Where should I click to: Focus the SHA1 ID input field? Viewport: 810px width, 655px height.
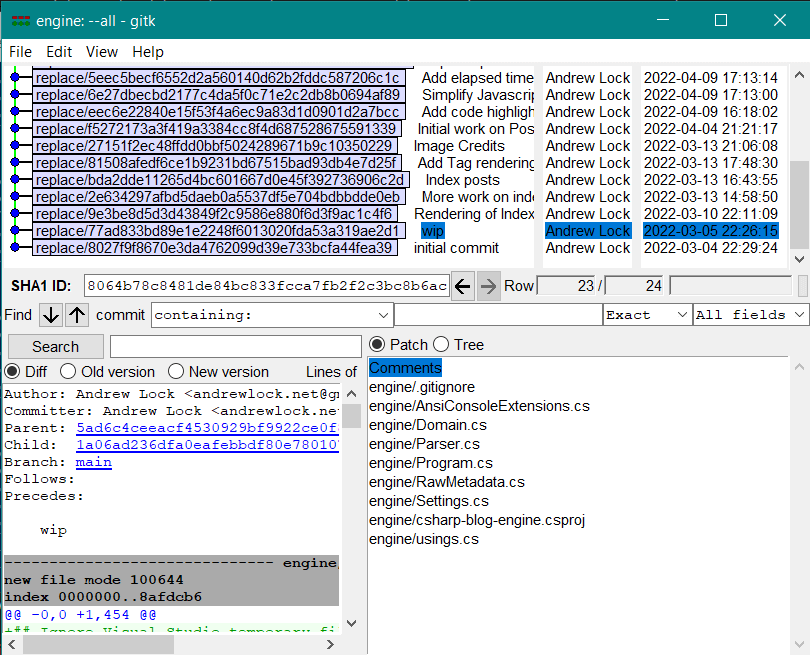click(267, 286)
